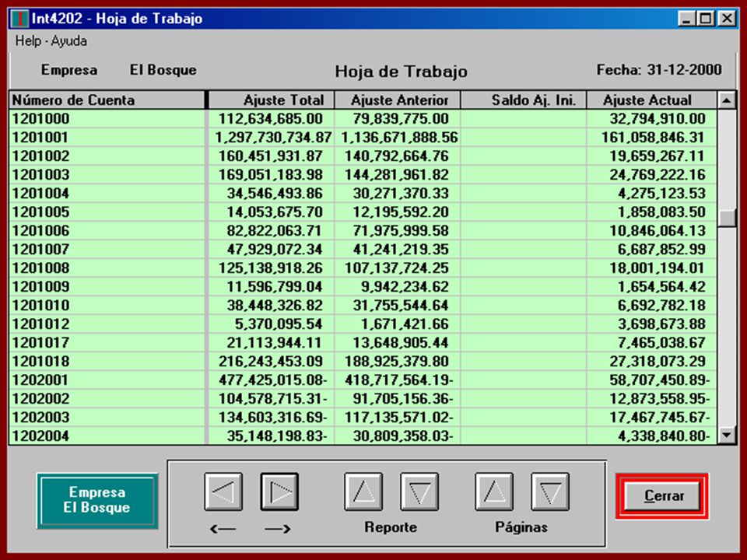Image resolution: width=747 pixels, height=560 pixels.
Task: Click the Ajuste Anterior column header
Action: [x=398, y=100]
